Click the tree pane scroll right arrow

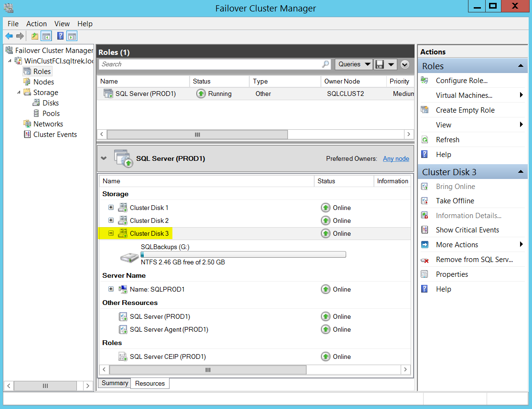(x=88, y=386)
